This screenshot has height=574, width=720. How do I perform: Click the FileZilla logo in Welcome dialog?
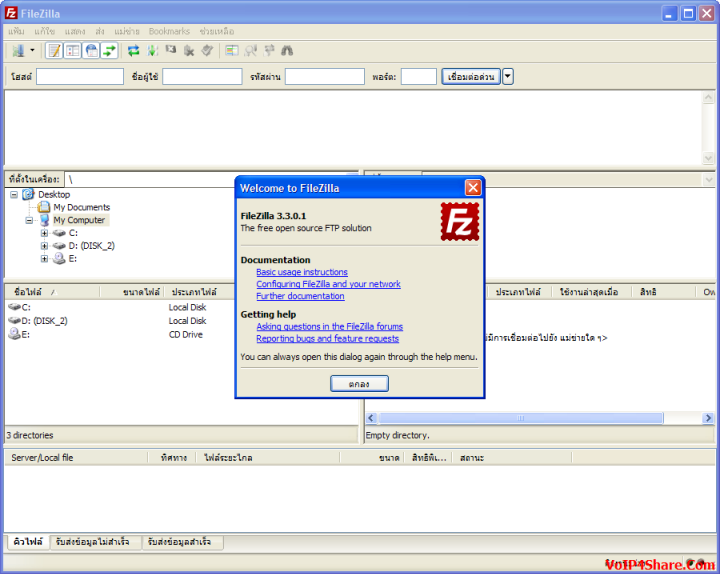460,222
